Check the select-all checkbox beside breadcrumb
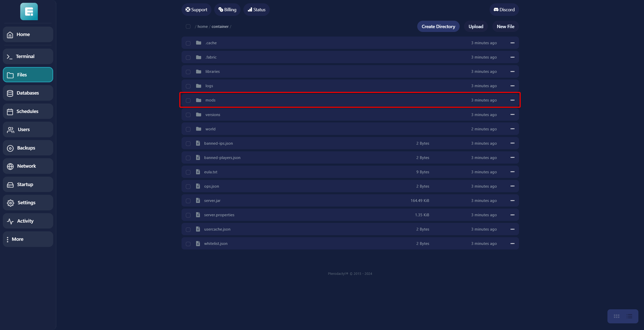This screenshot has width=644, height=330. click(188, 27)
